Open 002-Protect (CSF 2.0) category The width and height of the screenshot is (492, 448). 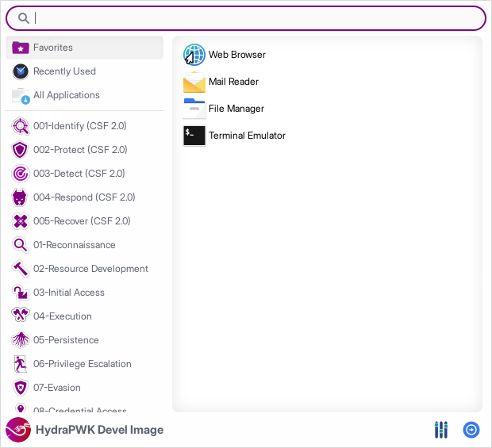click(x=79, y=150)
